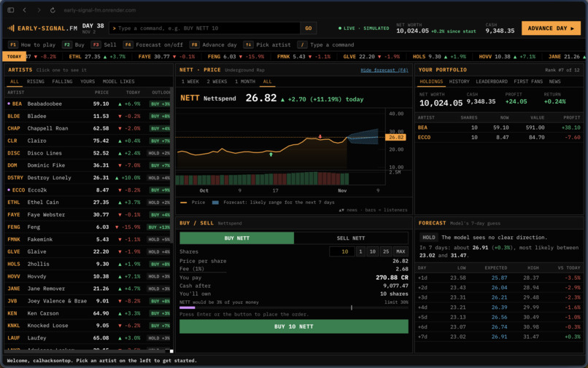The height and width of the screenshot is (368, 588).
Task: Select the 1 MONTH chart range tab
Action: coord(245,82)
